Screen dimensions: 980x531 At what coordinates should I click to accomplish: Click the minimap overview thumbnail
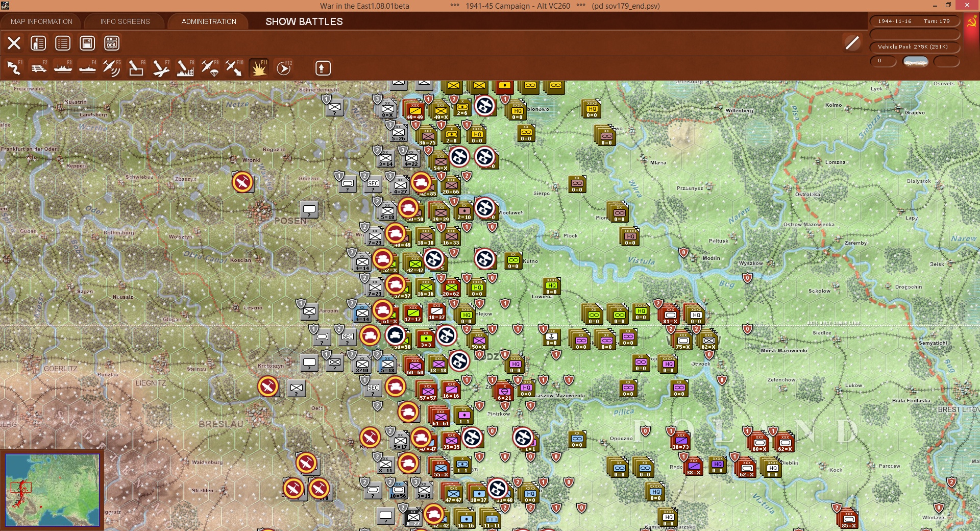pyautogui.click(x=52, y=490)
